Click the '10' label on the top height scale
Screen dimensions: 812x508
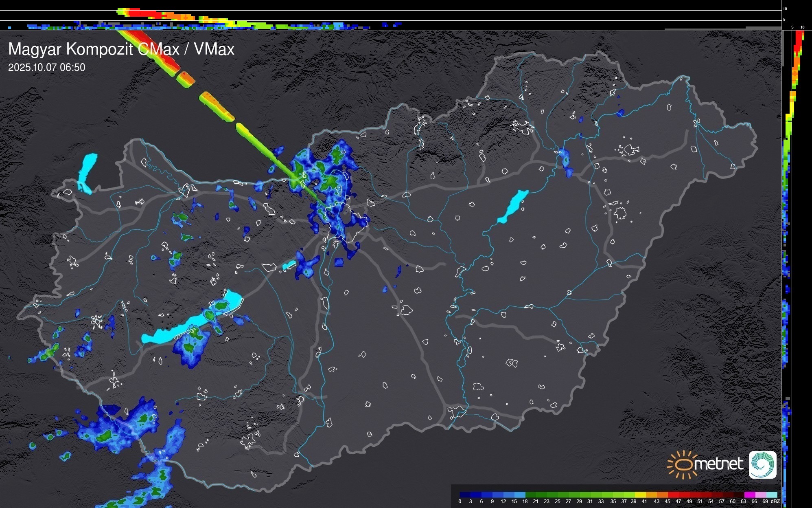click(785, 9)
